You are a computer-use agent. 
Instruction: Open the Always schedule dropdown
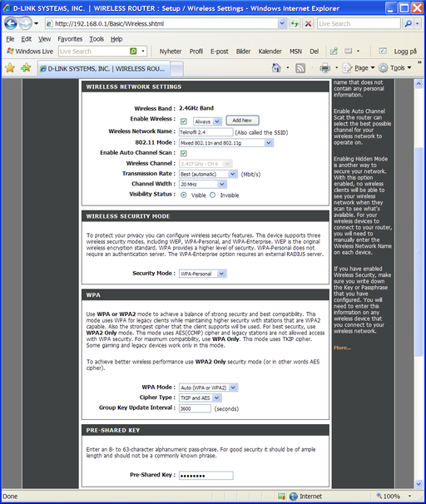click(x=207, y=121)
